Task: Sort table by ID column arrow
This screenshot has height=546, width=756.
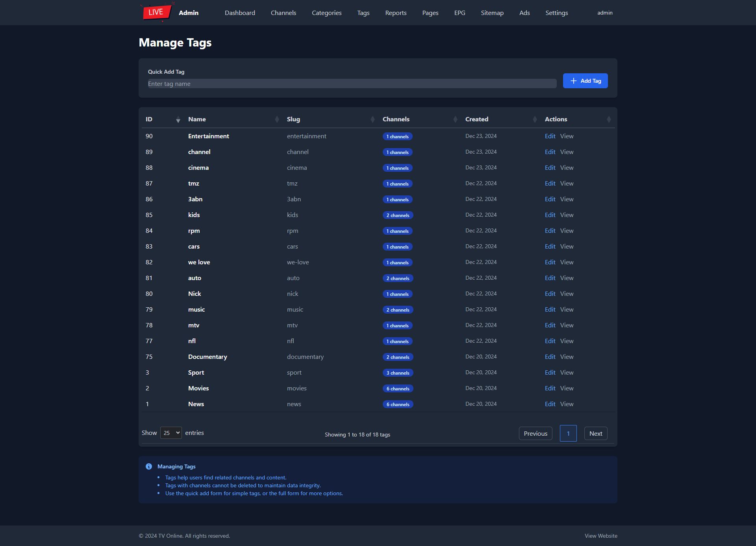Action: tap(178, 119)
